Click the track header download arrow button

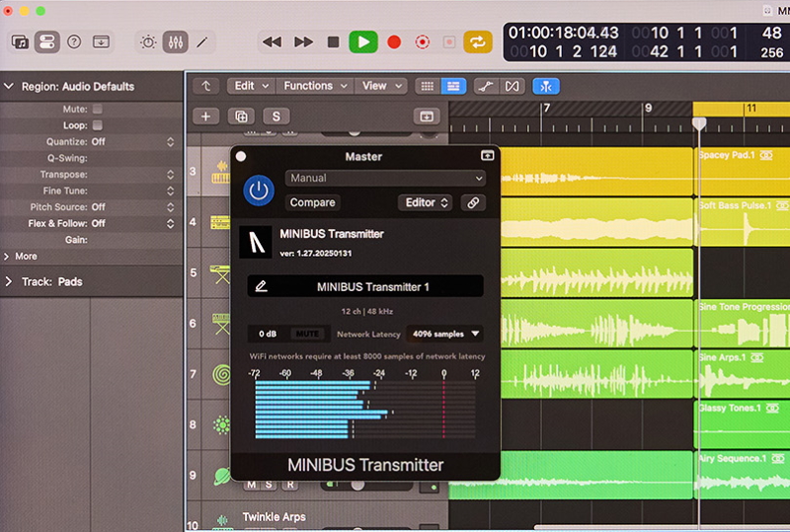coord(427,116)
